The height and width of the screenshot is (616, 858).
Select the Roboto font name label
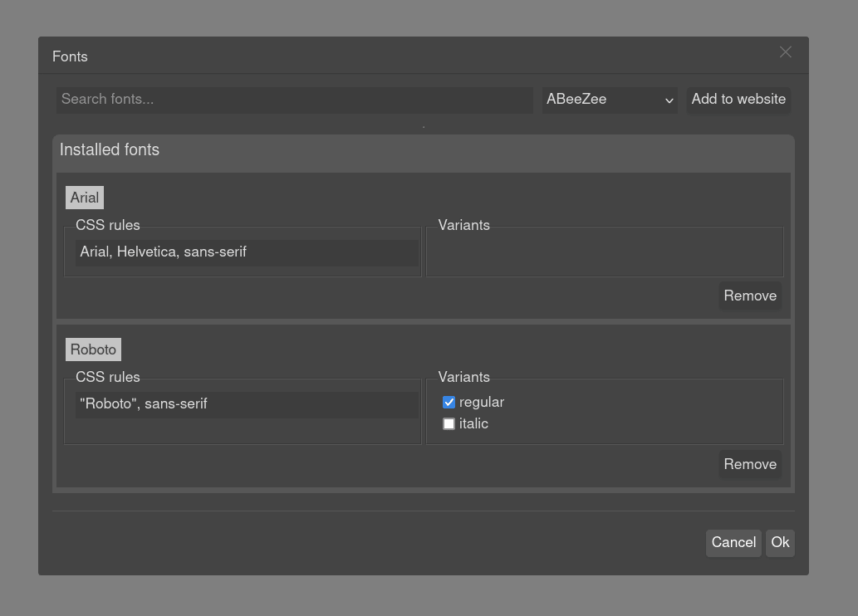click(92, 350)
